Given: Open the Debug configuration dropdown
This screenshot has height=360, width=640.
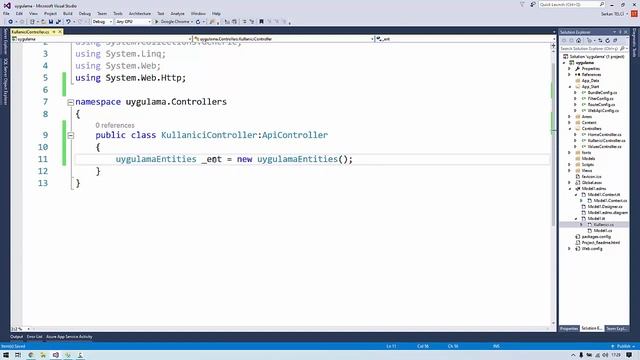Looking at the screenshot, I should (102, 22).
